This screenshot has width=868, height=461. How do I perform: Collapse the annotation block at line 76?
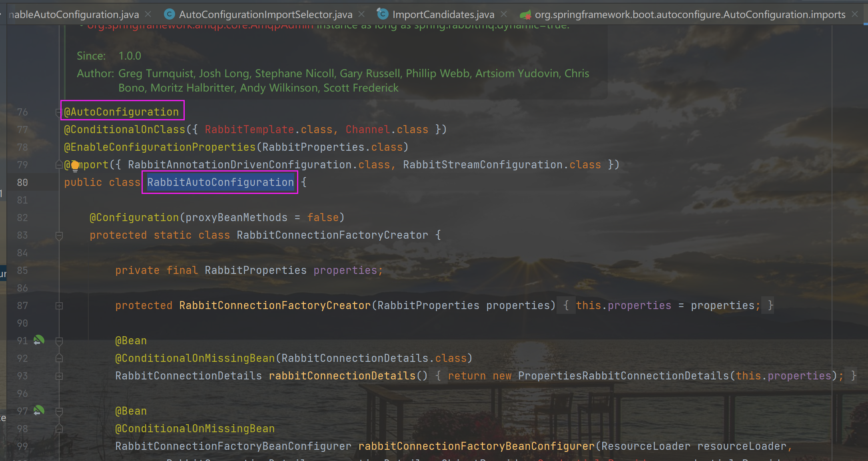58,112
